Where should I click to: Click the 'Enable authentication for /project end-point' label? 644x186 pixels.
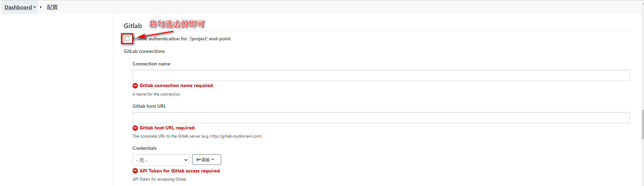tap(183, 39)
